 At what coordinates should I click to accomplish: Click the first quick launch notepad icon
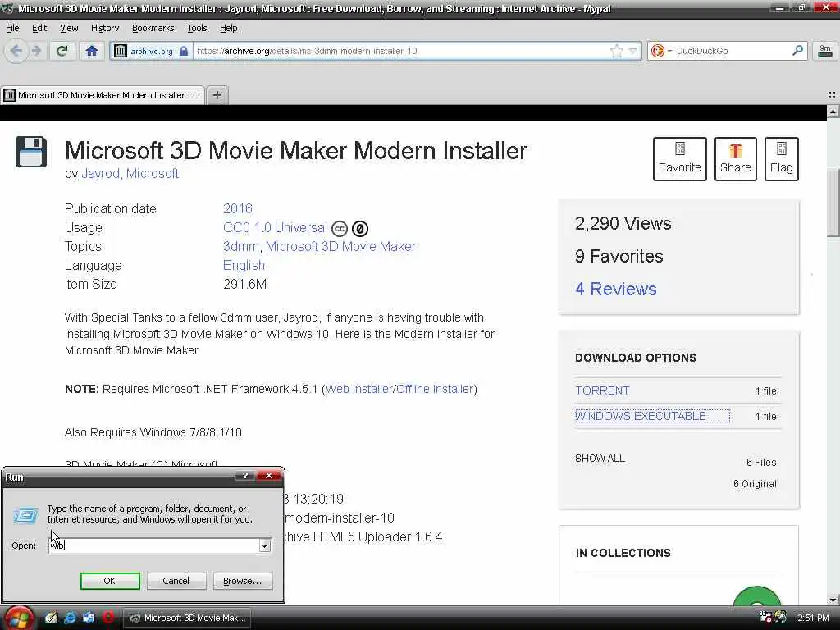[51, 618]
